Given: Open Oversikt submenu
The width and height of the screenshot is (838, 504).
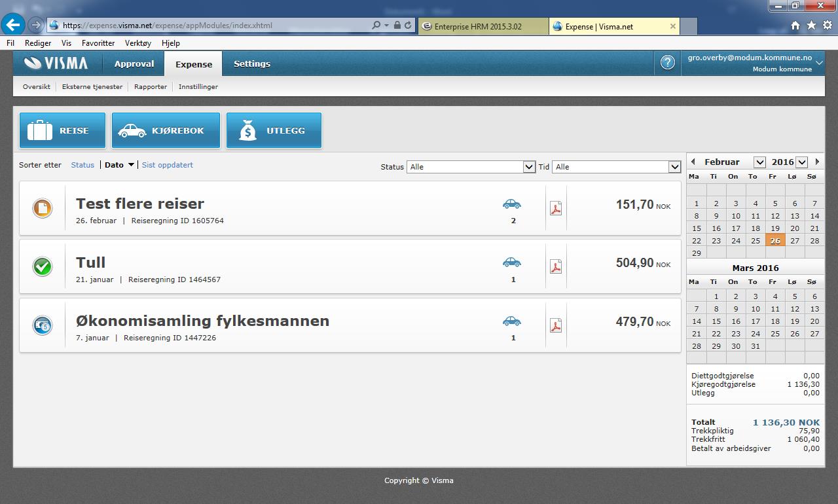Looking at the screenshot, I should pos(37,86).
